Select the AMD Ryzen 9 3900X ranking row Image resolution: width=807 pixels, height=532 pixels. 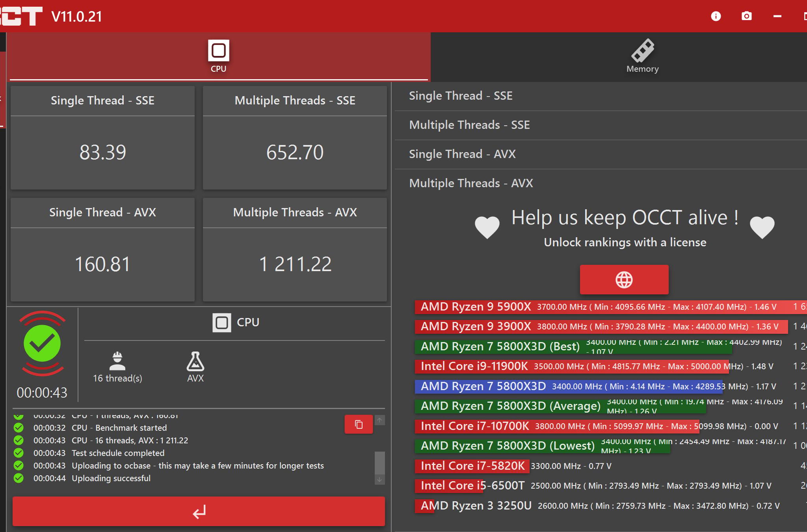click(611, 327)
